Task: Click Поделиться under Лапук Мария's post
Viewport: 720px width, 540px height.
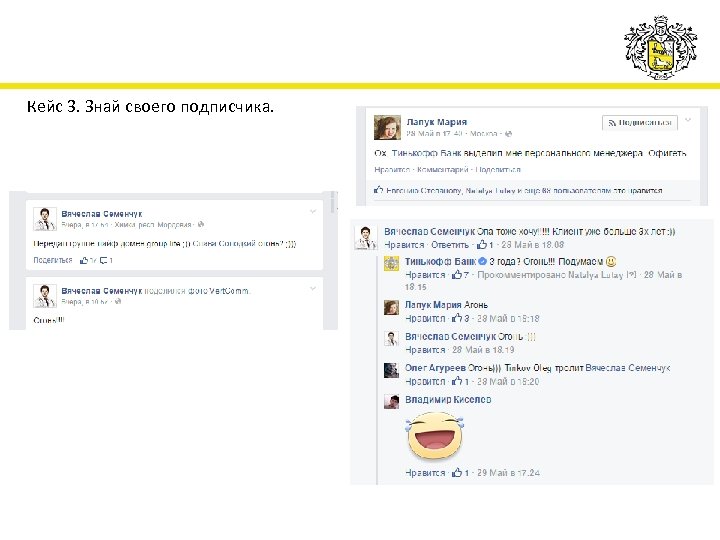Action: click(498, 169)
